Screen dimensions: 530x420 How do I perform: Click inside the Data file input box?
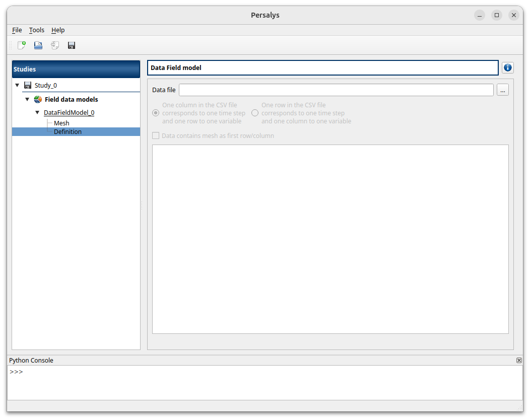point(336,90)
